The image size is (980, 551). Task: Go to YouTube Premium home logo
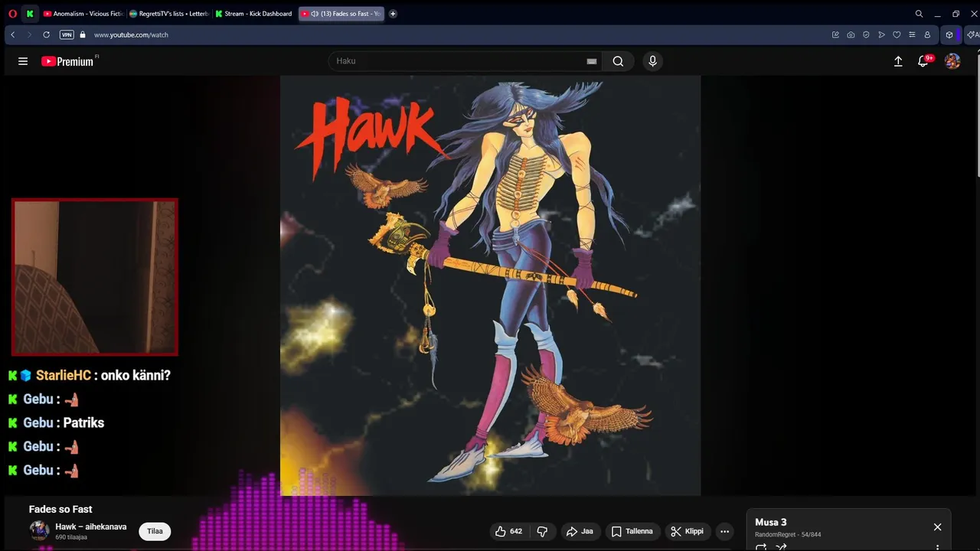coord(69,61)
